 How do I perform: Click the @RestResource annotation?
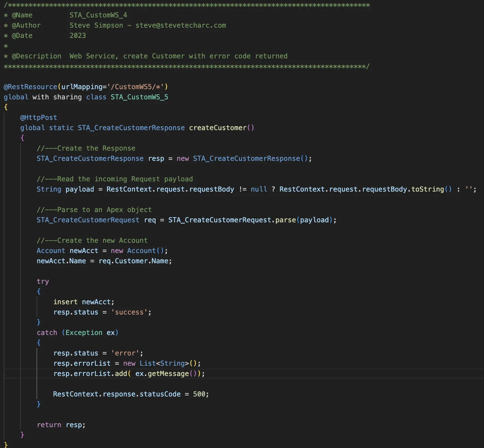pos(30,87)
